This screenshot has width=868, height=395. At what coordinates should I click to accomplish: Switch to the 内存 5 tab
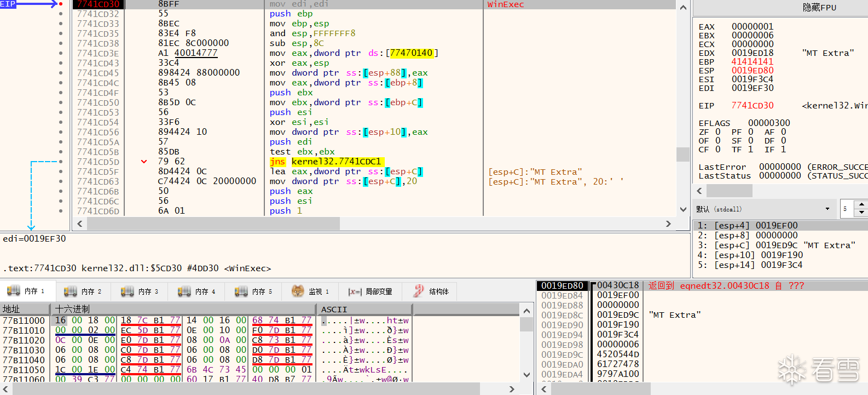[x=254, y=291]
